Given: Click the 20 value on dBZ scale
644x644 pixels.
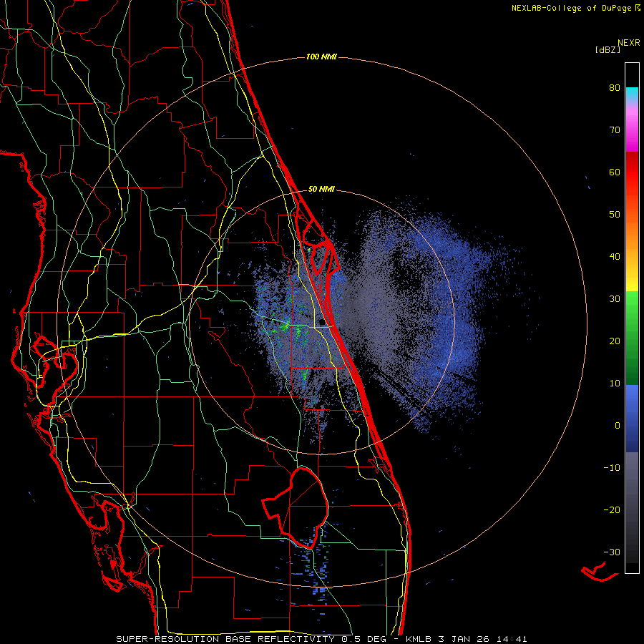Looking at the screenshot, I should point(615,341).
